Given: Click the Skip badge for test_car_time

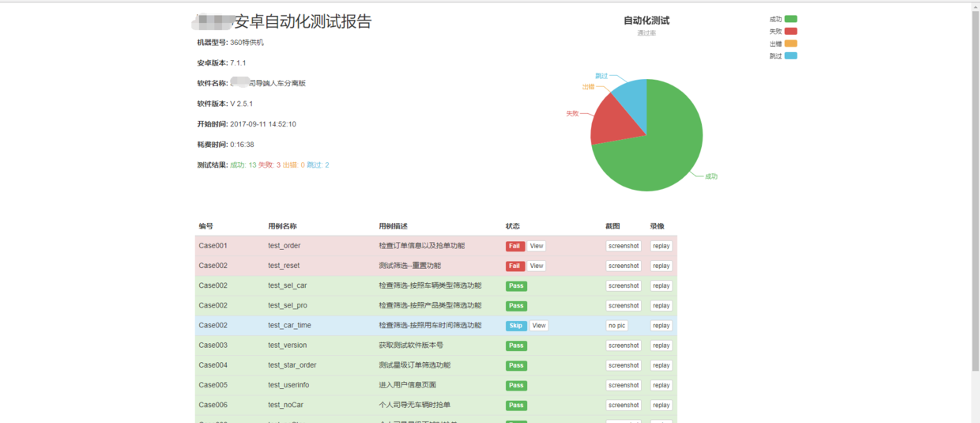Looking at the screenshot, I should (516, 326).
